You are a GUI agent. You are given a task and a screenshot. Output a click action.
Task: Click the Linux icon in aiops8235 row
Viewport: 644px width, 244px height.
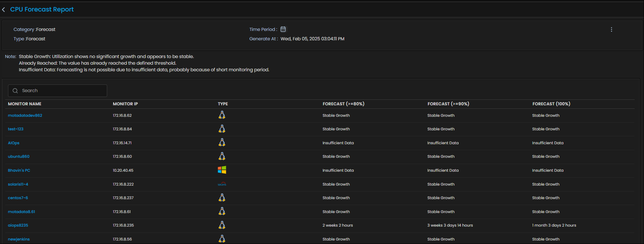coord(222,225)
